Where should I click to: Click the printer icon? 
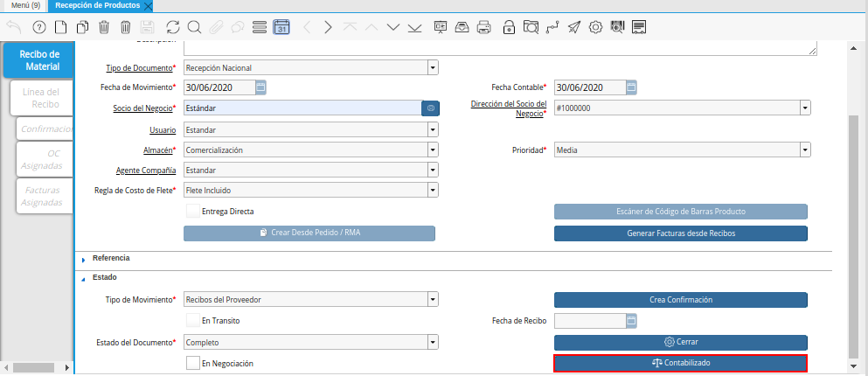click(485, 27)
